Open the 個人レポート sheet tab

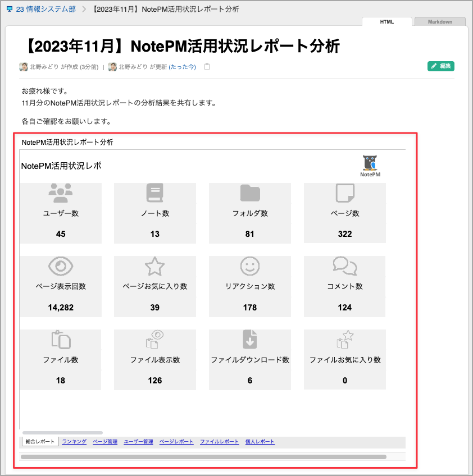pos(260,442)
